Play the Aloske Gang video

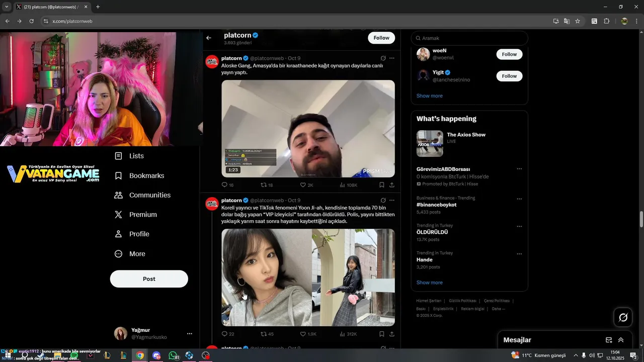pyautogui.click(x=308, y=129)
